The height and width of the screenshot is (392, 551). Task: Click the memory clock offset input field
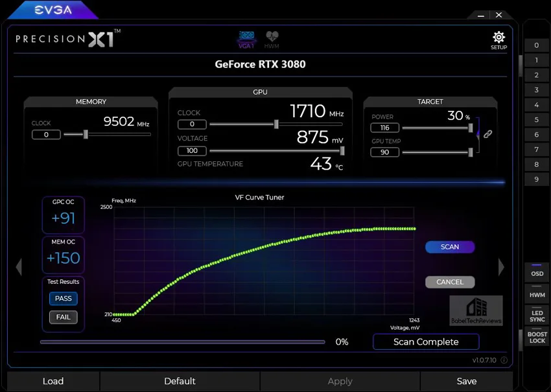(x=46, y=135)
